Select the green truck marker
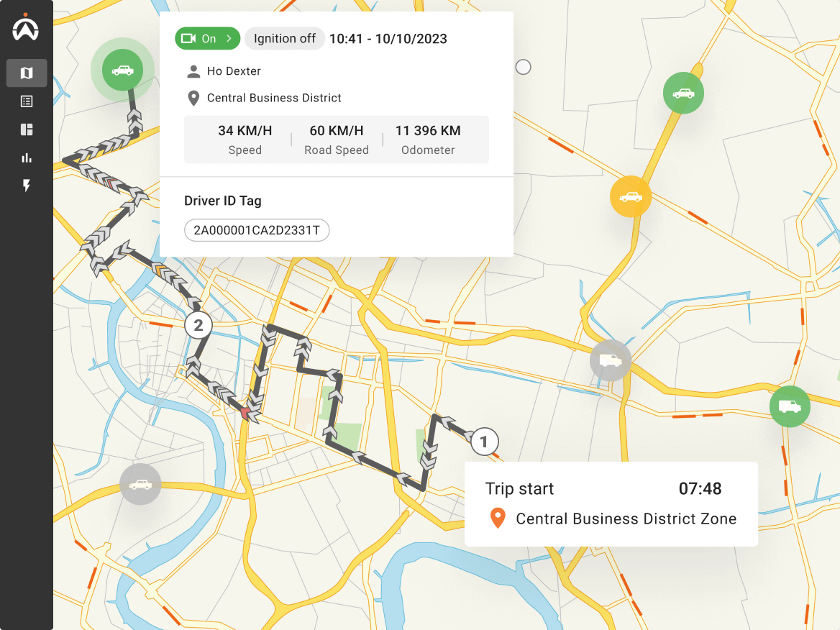Viewport: 840px width, 630px height. [x=790, y=406]
